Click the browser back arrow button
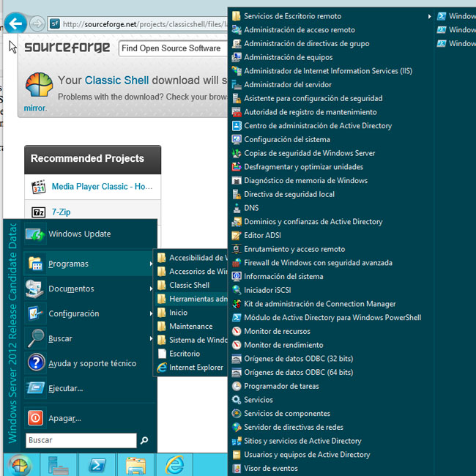The height and width of the screenshot is (476, 476). 16,23
